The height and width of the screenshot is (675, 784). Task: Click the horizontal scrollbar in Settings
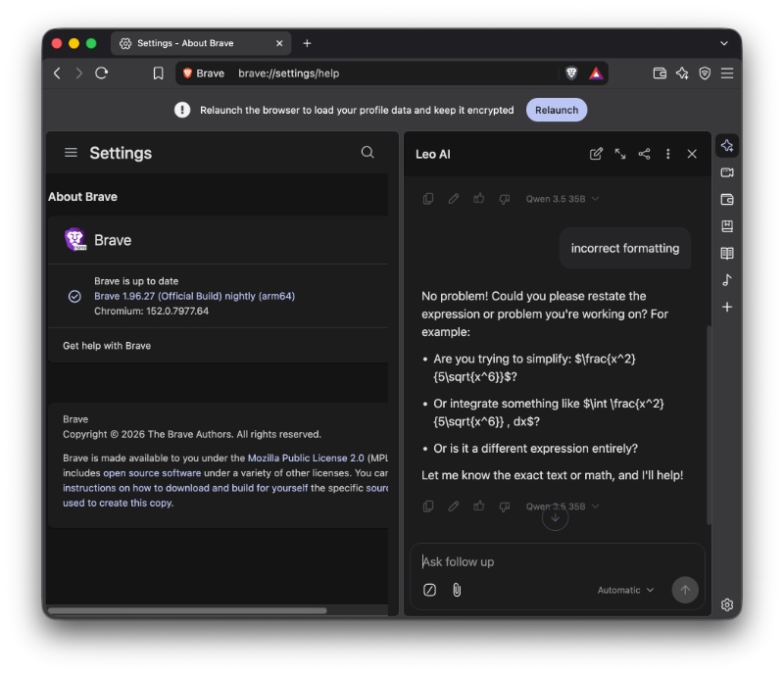[x=187, y=610]
